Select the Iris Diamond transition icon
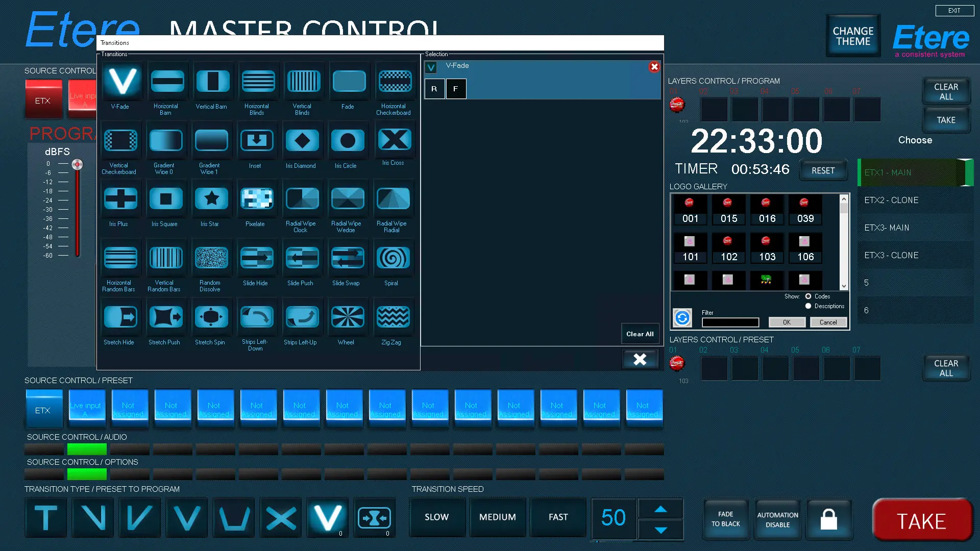 [302, 140]
